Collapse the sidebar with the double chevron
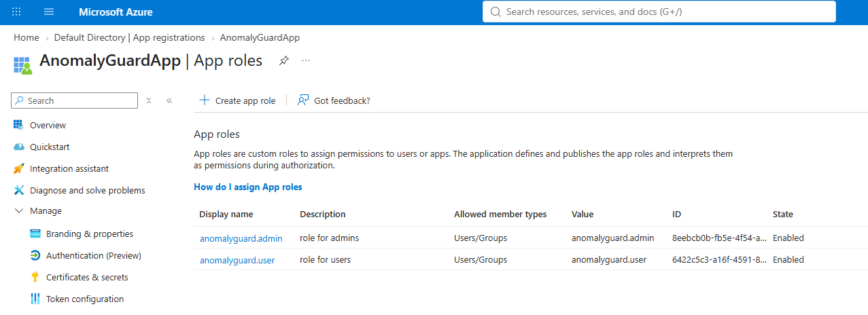Viewport: 868px width, 315px height. click(x=169, y=100)
